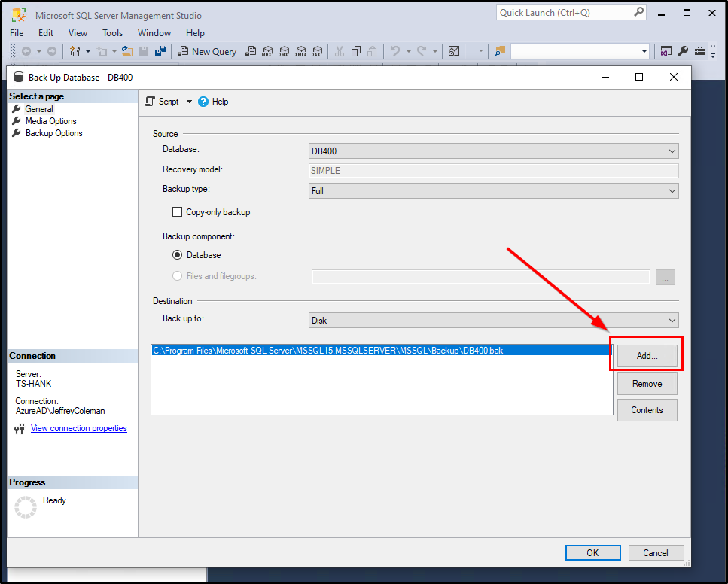Open the View connection properties link
728x584 pixels.
tap(78, 428)
